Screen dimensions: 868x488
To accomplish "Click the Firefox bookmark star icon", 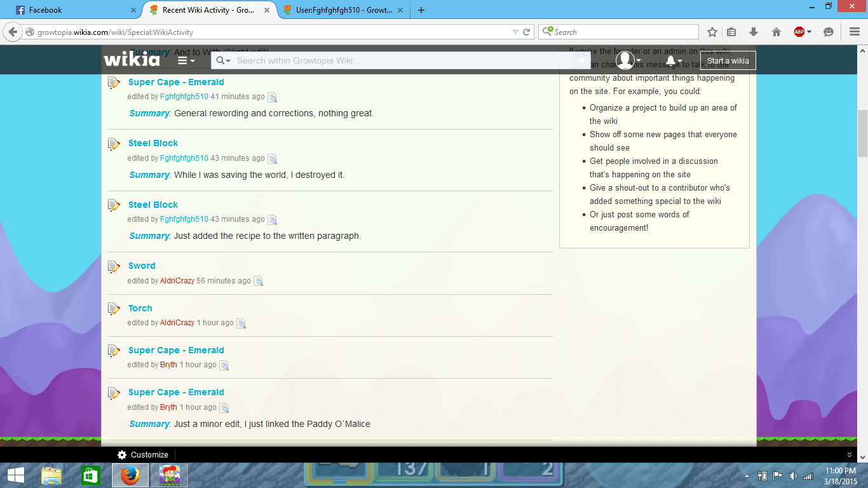I will [x=712, y=32].
